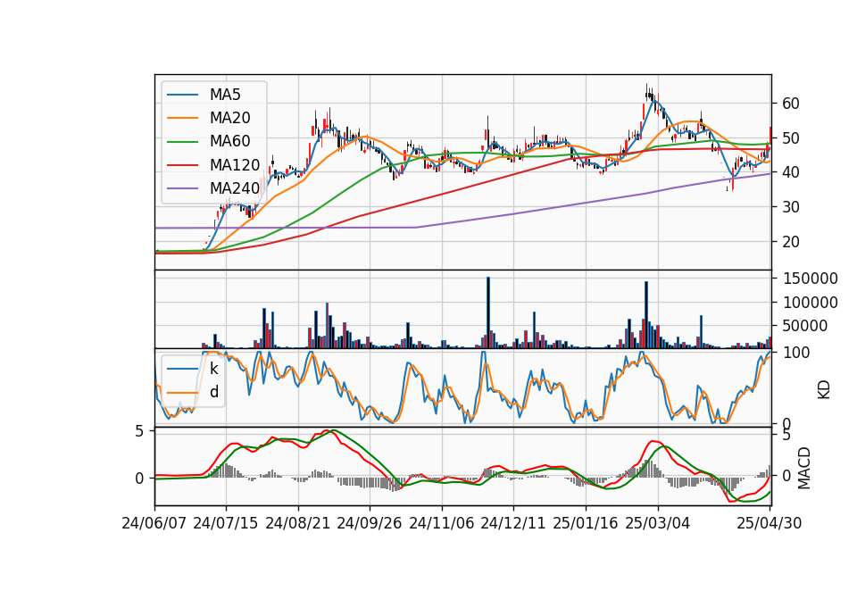
Task: Click the left MACD axis value 5
Action: click(x=139, y=432)
